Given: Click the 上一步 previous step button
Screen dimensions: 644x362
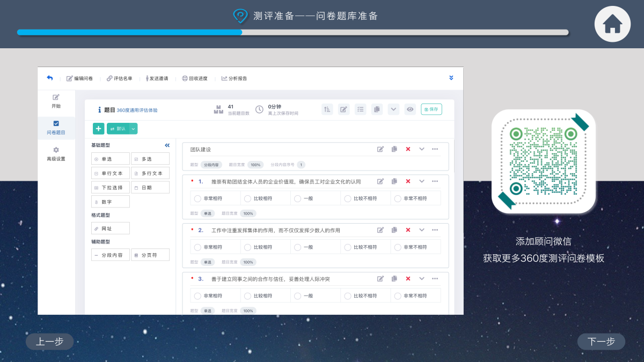Looking at the screenshot, I should click(x=49, y=342).
